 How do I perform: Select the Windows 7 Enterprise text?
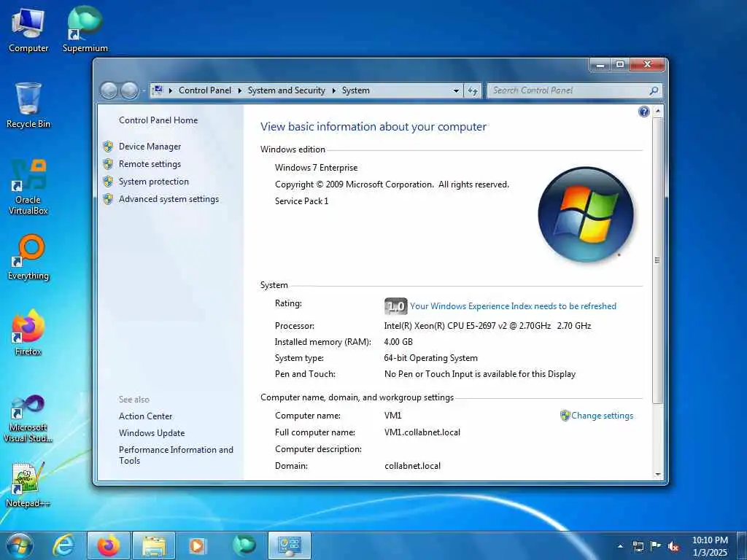[x=316, y=168]
